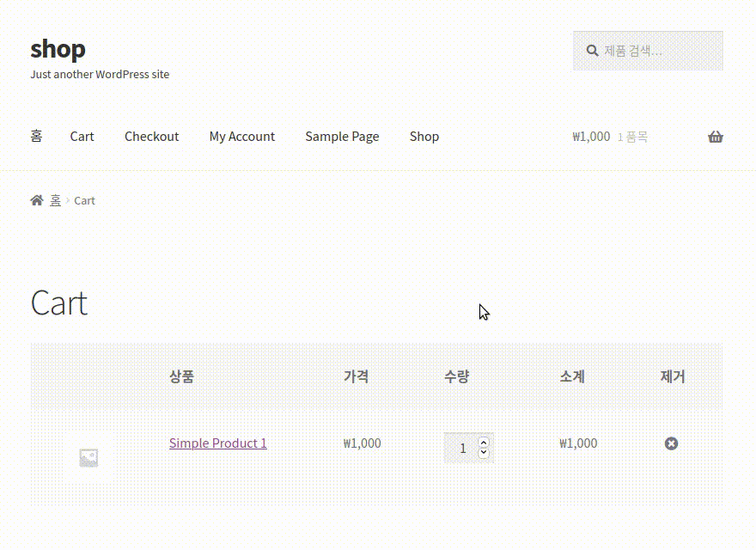756x550 pixels.
Task: Click the 홈 breadcrumb link
Action: [x=55, y=200]
